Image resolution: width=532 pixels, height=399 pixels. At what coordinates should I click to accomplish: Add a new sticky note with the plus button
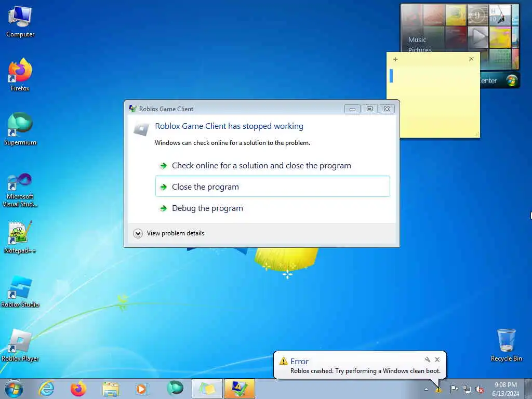395,59
